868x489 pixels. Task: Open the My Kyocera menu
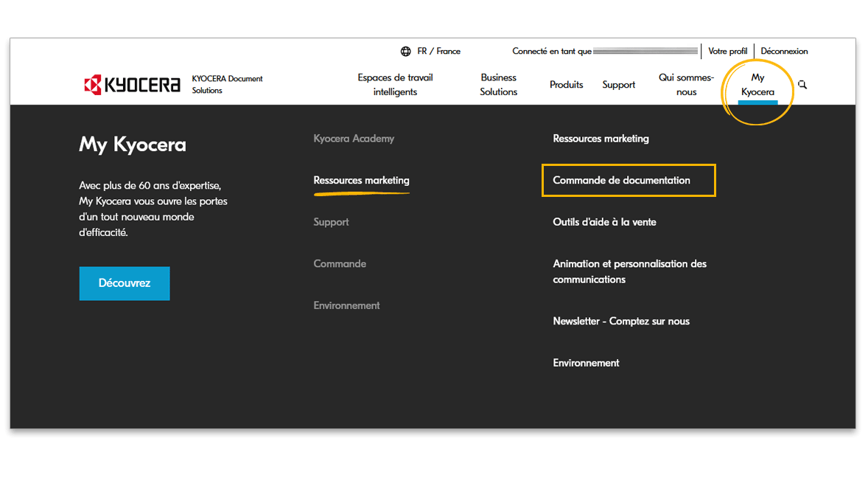(757, 85)
